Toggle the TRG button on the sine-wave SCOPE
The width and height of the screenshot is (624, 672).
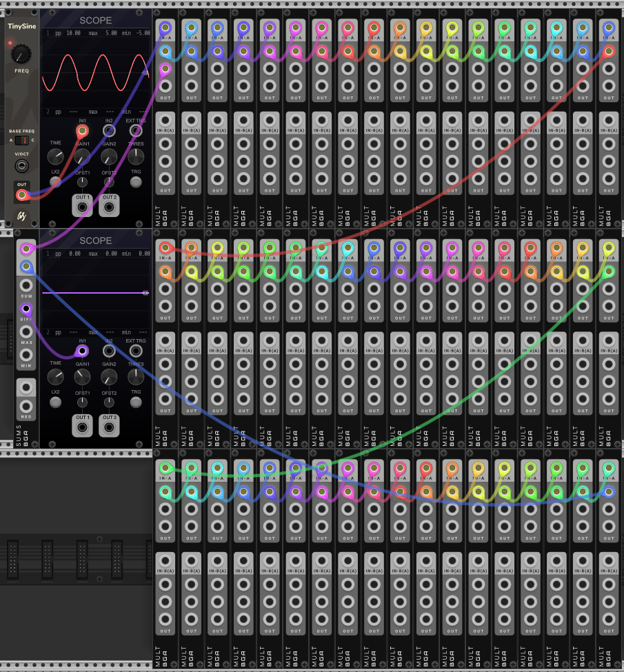tap(136, 182)
